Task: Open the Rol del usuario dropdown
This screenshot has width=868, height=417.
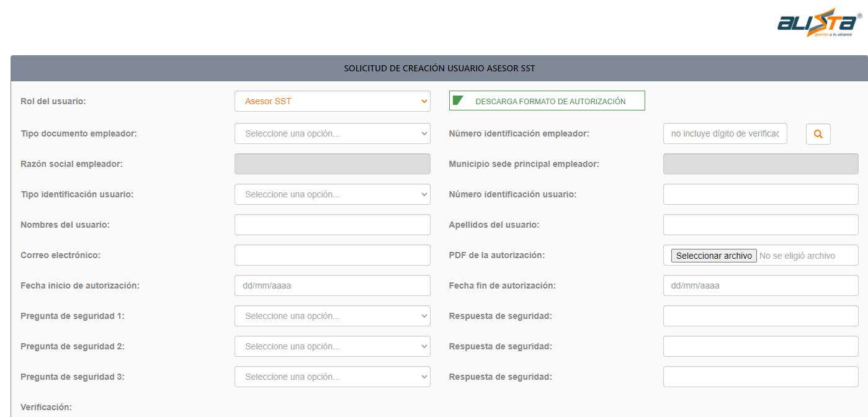Action: click(332, 101)
